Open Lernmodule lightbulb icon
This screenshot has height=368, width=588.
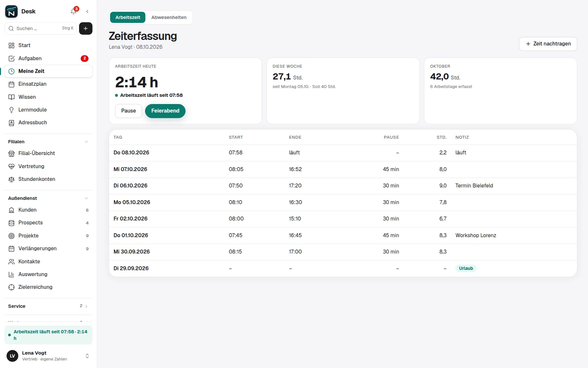(11, 110)
